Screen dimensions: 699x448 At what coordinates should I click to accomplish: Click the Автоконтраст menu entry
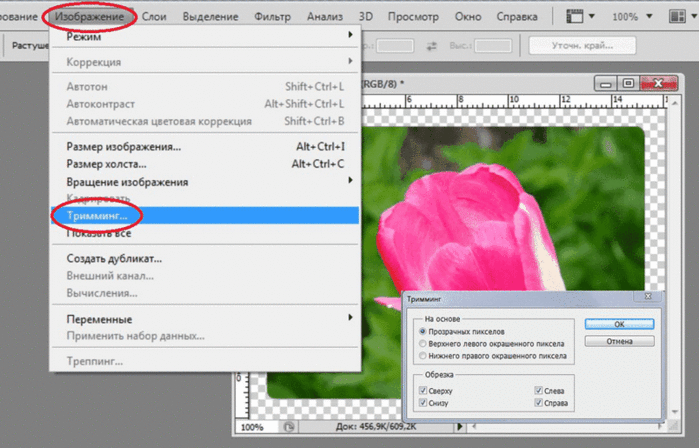[x=205, y=104]
